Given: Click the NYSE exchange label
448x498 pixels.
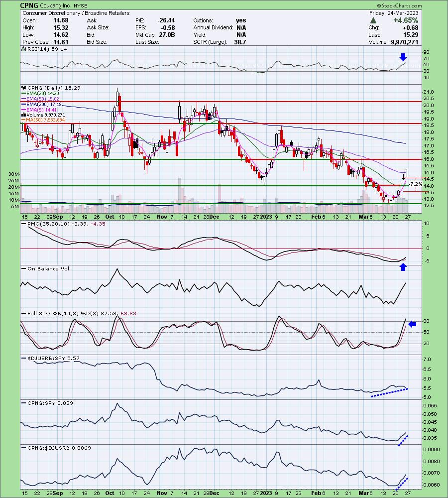Looking at the screenshot, I should click(x=80, y=5).
